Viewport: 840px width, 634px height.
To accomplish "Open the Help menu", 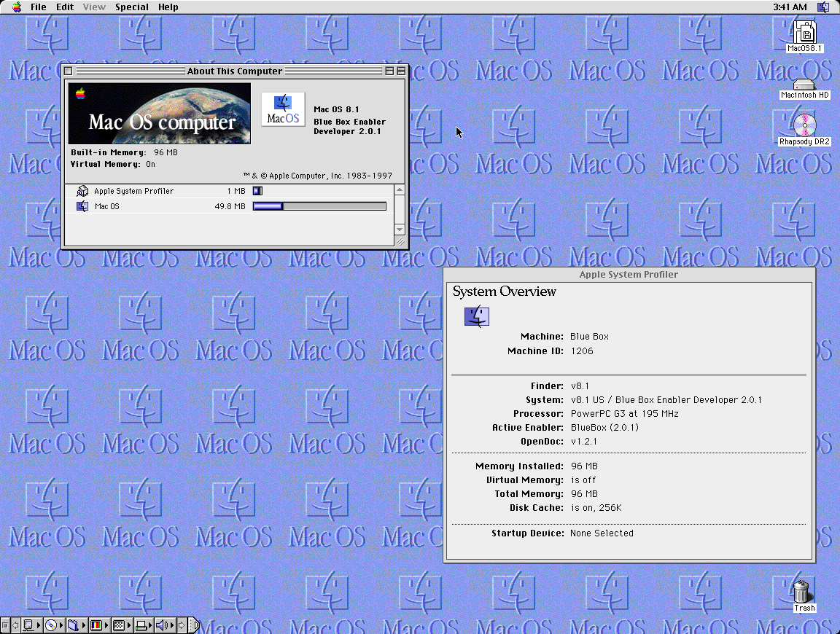I will pos(168,7).
